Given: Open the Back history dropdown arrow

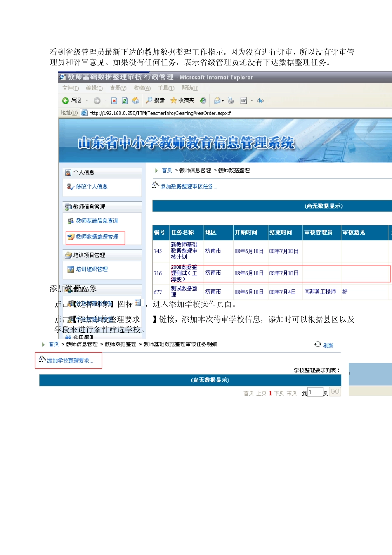Looking at the screenshot, I should coord(87,100).
